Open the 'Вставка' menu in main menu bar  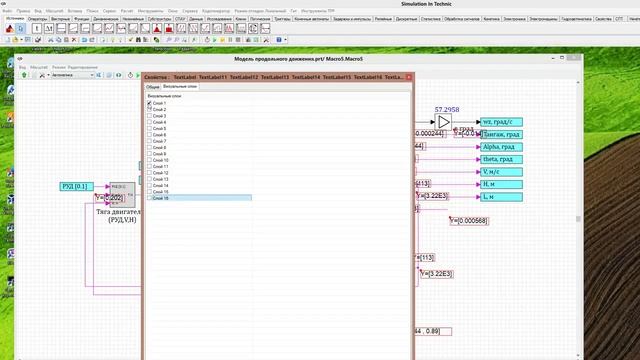[x=75, y=11]
